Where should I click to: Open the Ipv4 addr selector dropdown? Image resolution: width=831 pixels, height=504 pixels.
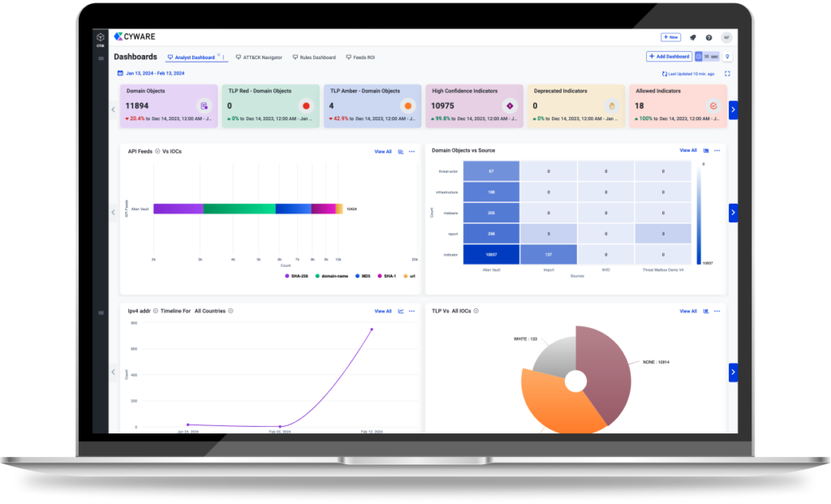pyautogui.click(x=155, y=311)
